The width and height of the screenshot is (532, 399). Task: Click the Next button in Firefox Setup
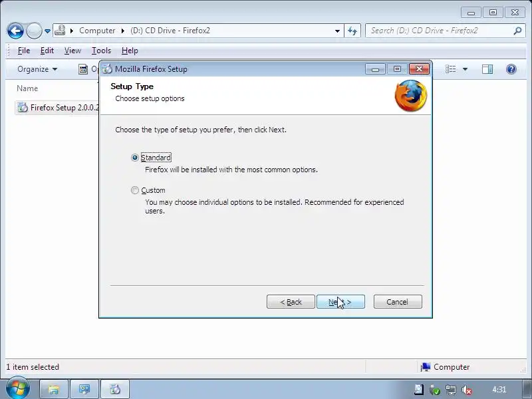pos(340,302)
